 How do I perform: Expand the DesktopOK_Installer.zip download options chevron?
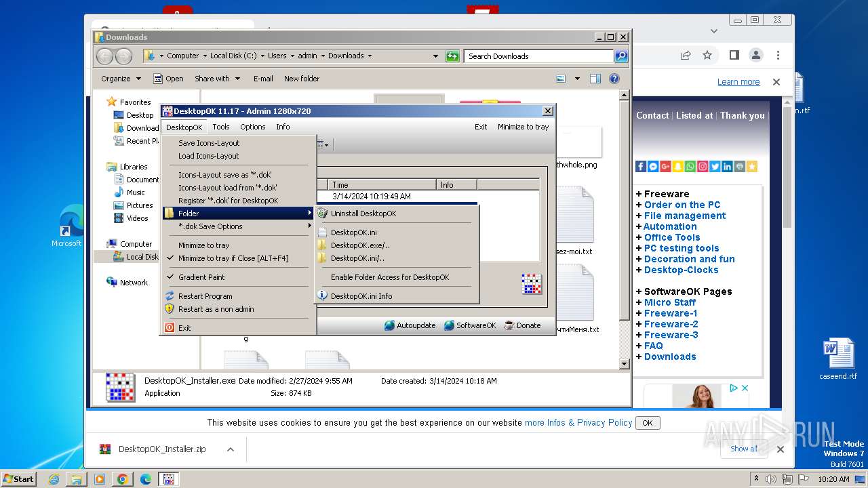[x=230, y=449]
